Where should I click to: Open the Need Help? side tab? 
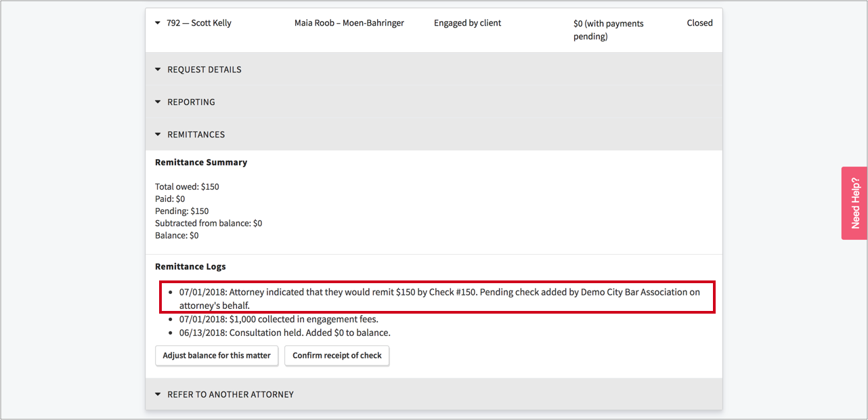(x=854, y=203)
